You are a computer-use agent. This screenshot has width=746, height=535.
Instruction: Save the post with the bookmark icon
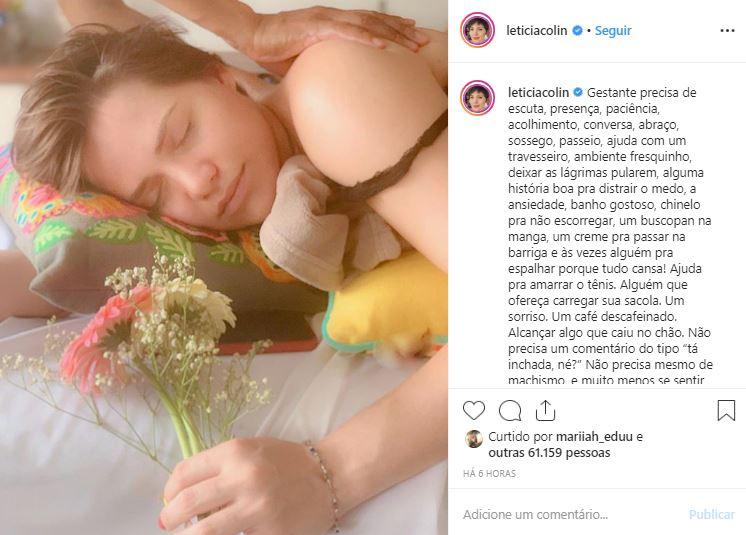point(726,410)
